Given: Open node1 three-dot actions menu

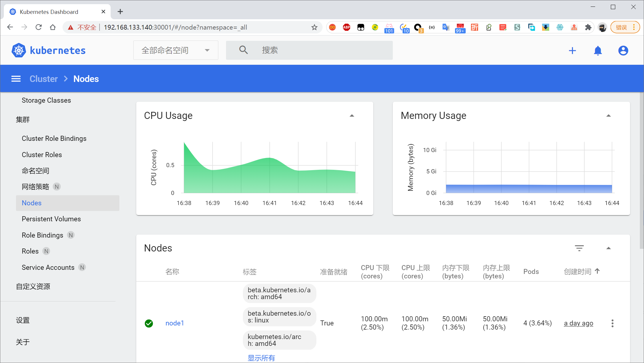Looking at the screenshot, I should (x=612, y=323).
